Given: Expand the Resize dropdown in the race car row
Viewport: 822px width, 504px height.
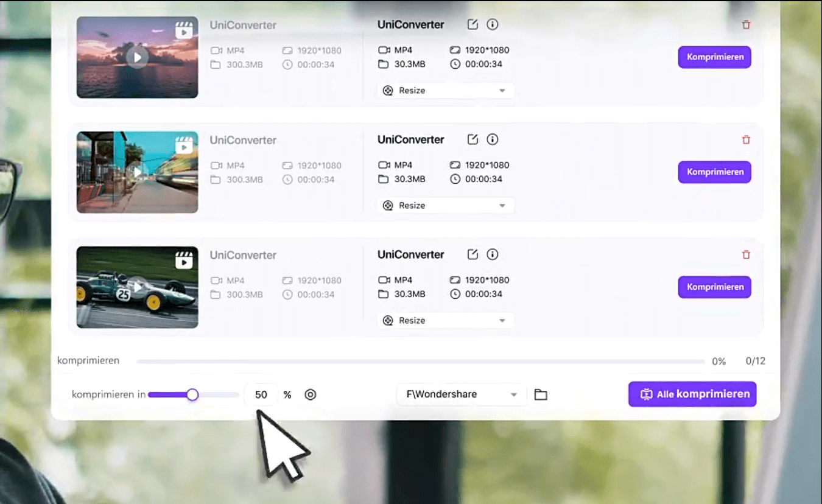Looking at the screenshot, I should (x=446, y=320).
